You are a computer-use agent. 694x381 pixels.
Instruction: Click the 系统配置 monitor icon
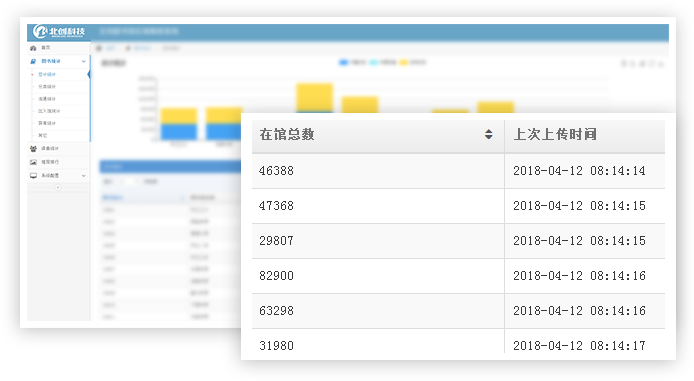pos(33,176)
